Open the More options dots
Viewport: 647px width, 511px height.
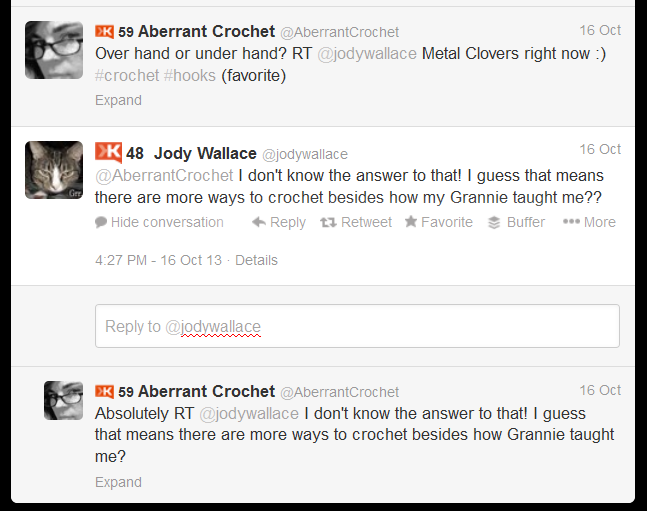(571, 222)
